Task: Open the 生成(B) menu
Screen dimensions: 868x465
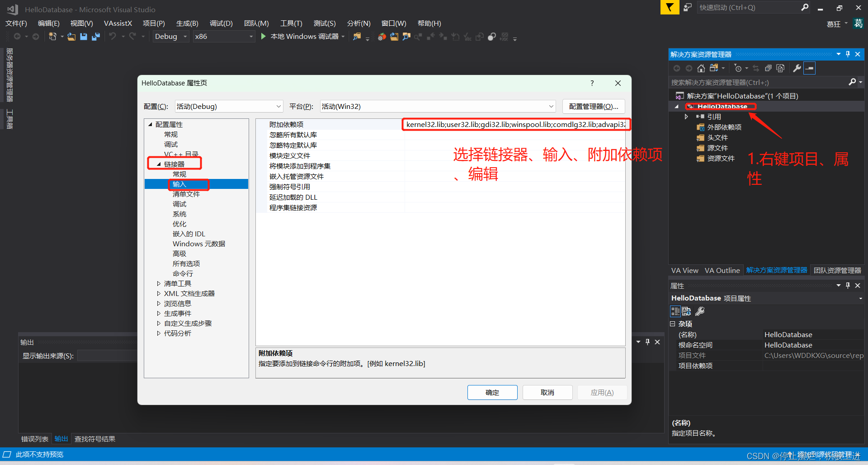Action: click(187, 23)
